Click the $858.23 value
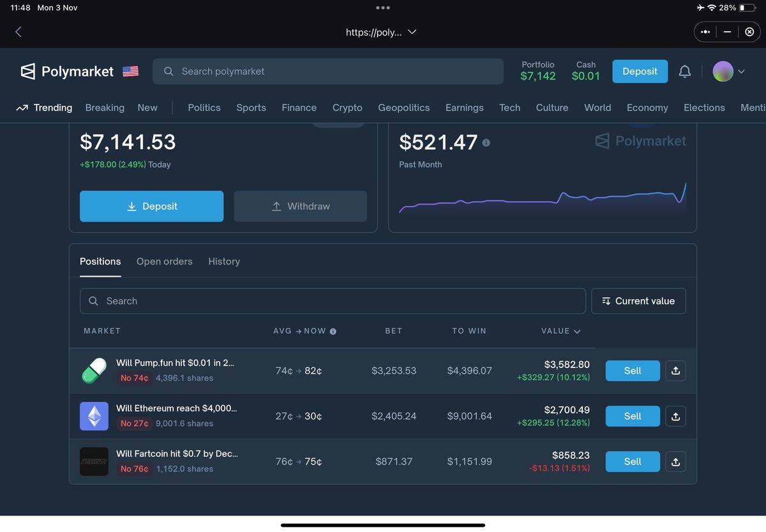The width and height of the screenshot is (766, 532). (571, 455)
